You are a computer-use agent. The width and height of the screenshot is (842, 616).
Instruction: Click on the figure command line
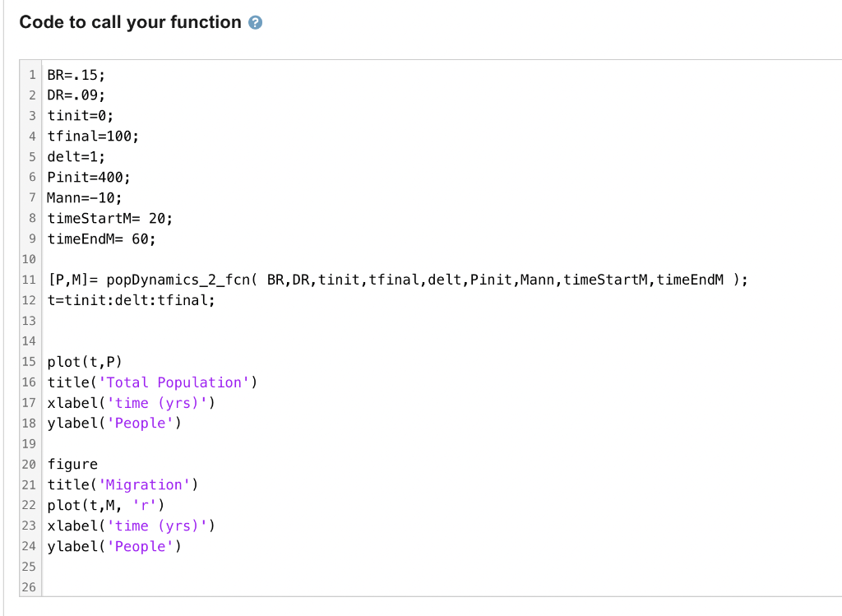click(72, 465)
